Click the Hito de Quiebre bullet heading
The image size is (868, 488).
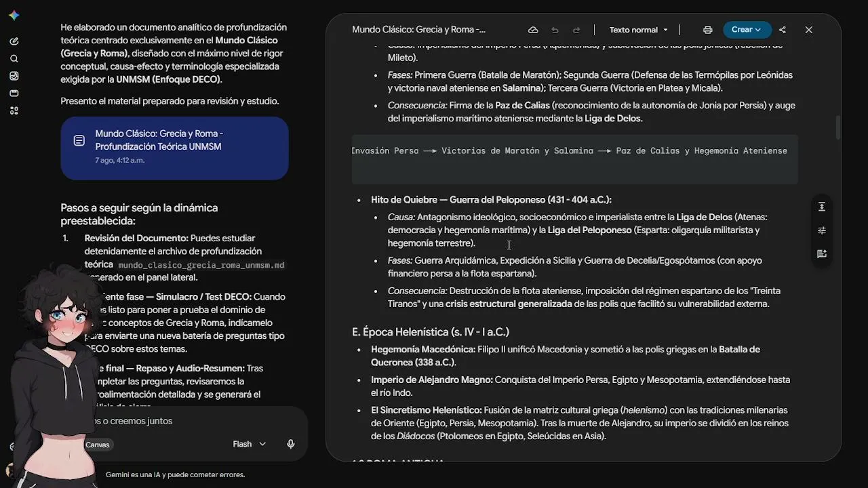[x=491, y=200]
